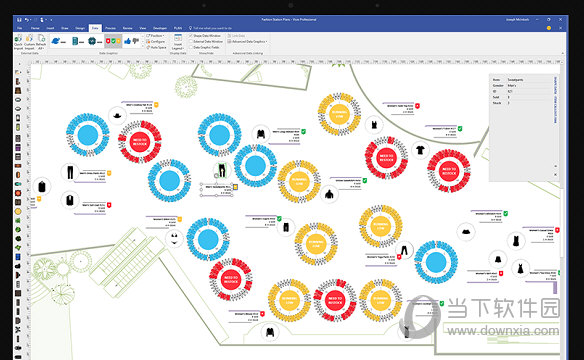Select the thumbs up/down graphic style
584x360 pixels.
[131, 41]
